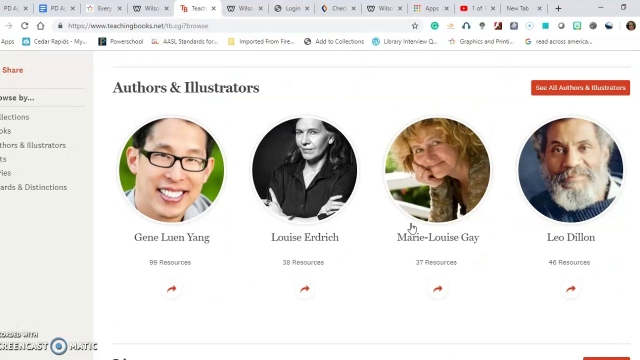This screenshot has width=640, height=360.
Task: Click the lightbulb extension icon
Action: pyautogui.click(x=482, y=26)
